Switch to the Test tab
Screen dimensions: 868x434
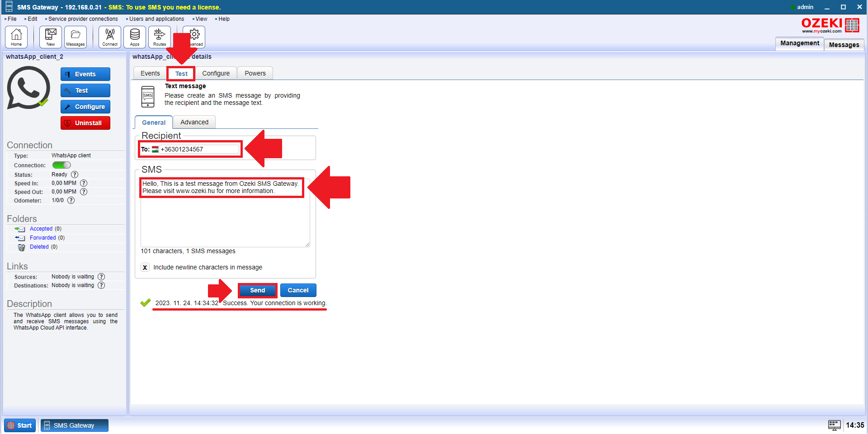click(181, 74)
